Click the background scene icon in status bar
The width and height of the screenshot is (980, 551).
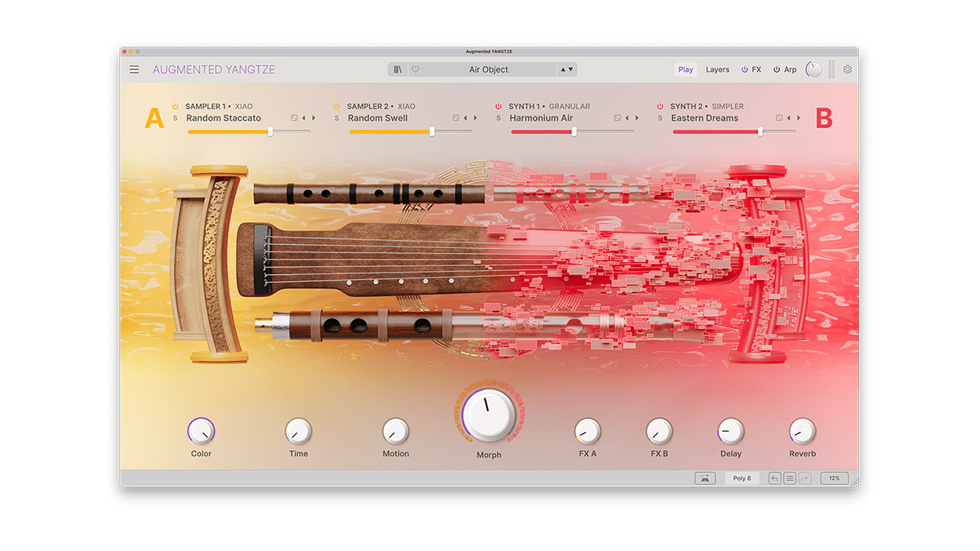(705, 478)
